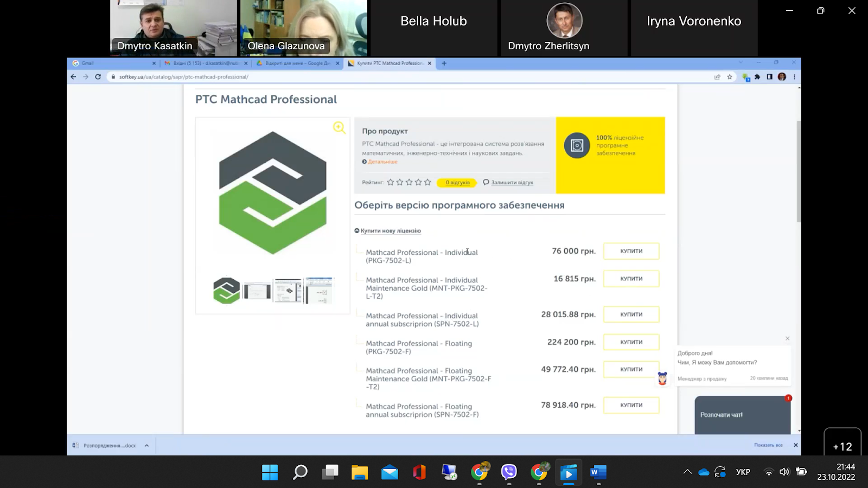The image size is (868, 488).
Task: Open the Chrome tab search chevron
Action: [x=741, y=63]
